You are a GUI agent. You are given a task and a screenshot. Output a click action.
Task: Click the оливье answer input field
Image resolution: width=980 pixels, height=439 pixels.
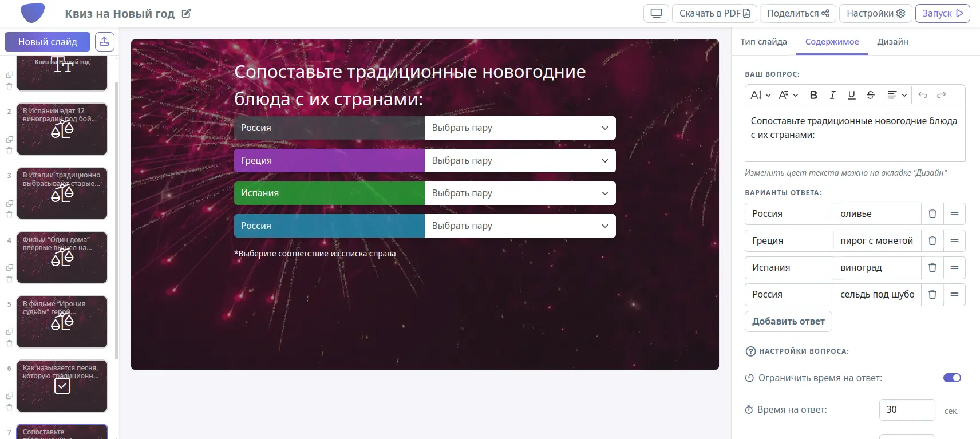point(877,213)
